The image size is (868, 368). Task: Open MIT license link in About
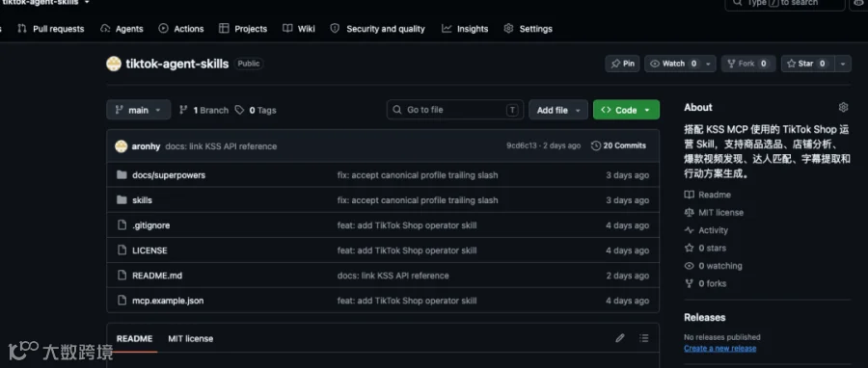click(714, 212)
